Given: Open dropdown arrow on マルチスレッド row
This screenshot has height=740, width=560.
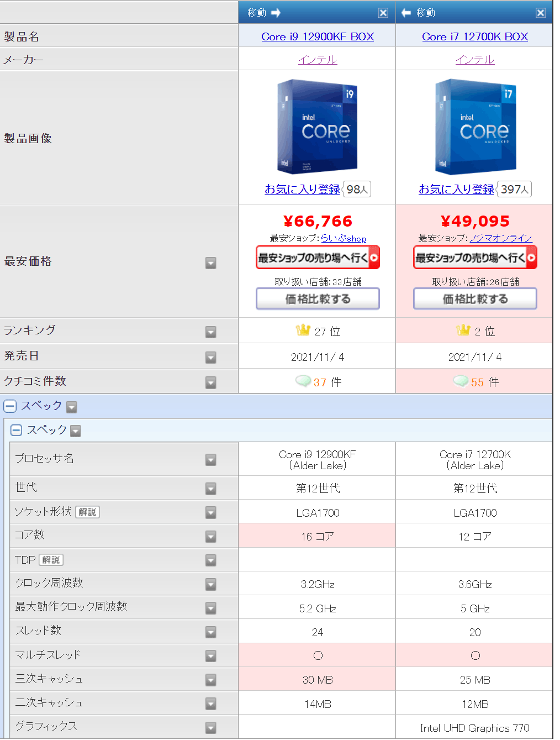Looking at the screenshot, I should coord(210,656).
